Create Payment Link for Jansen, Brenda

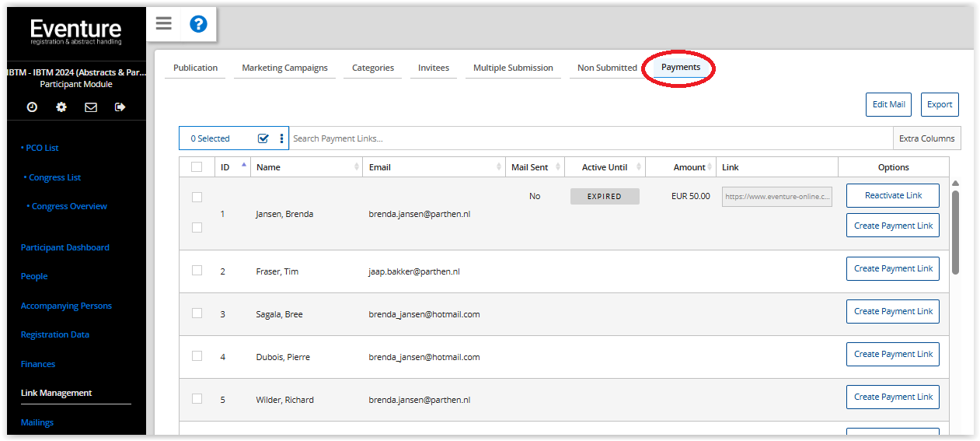[x=893, y=226]
